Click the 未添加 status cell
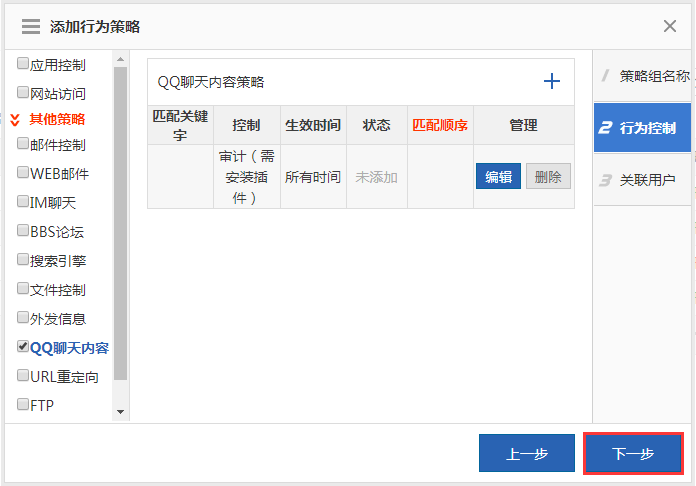This screenshot has height=486, width=696. 377,177
